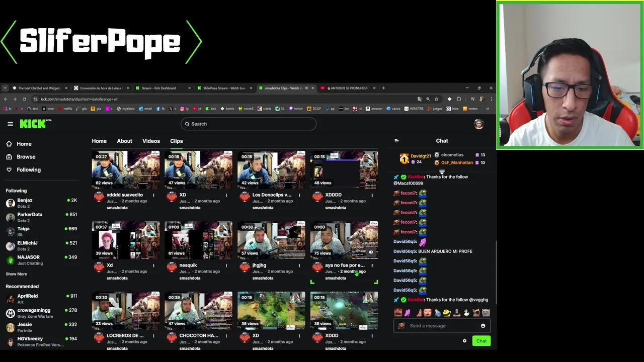Switch to the channel Home tab
The width and height of the screenshot is (644, 362).
click(x=99, y=141)
